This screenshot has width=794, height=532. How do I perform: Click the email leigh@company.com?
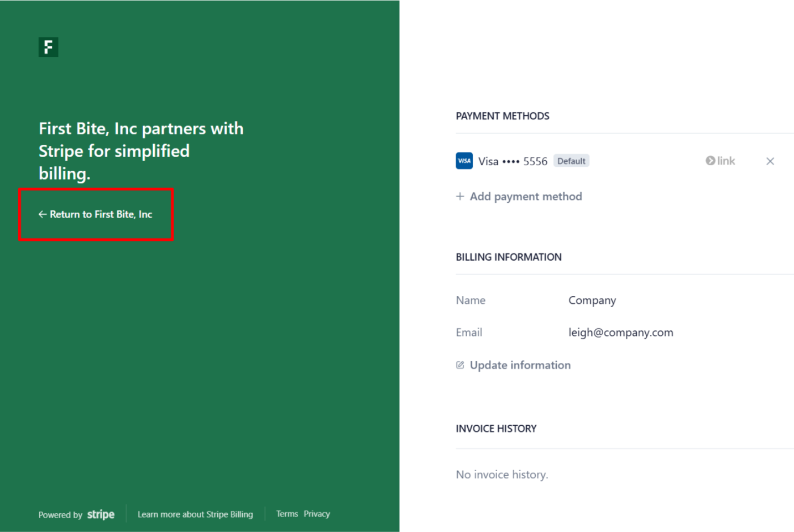point(621,333)
